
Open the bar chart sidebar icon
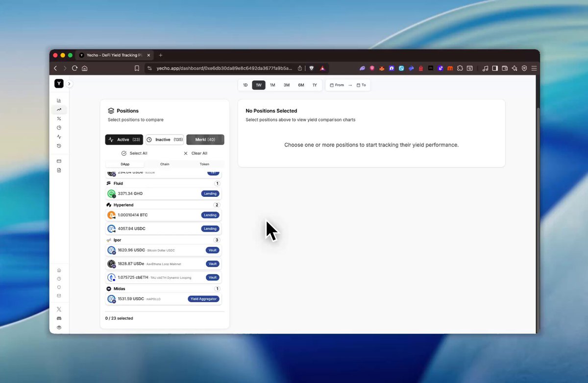59,100
